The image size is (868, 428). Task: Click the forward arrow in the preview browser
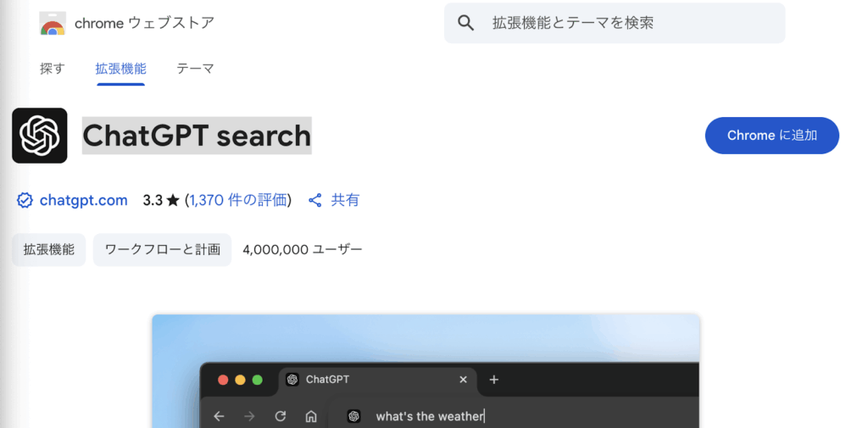[250, 416]
